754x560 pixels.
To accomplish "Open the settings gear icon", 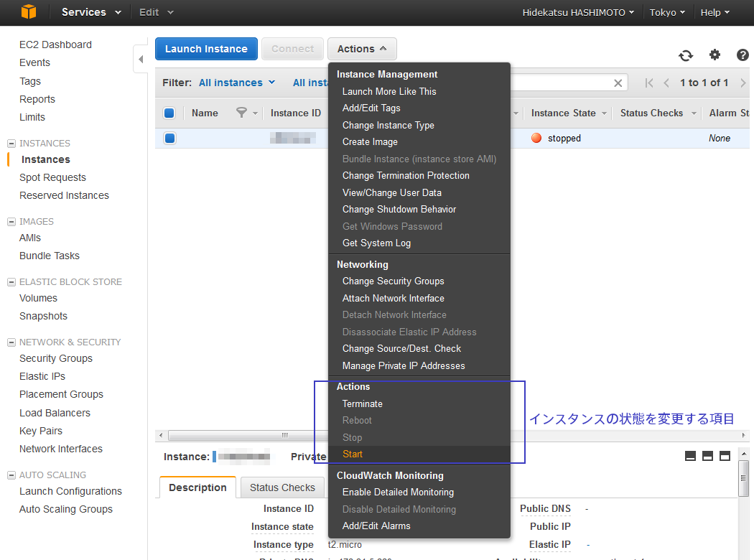I will click(715, 55).
